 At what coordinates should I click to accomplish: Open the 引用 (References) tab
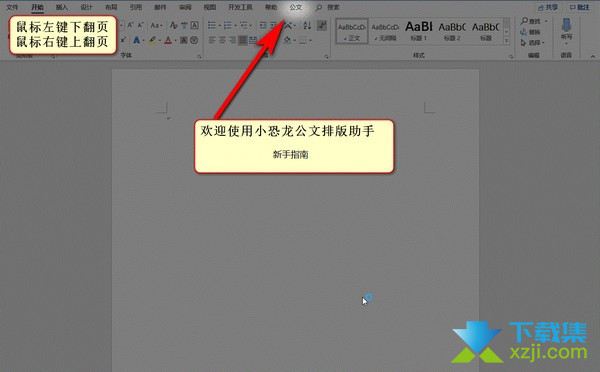(x=135, y=7)
